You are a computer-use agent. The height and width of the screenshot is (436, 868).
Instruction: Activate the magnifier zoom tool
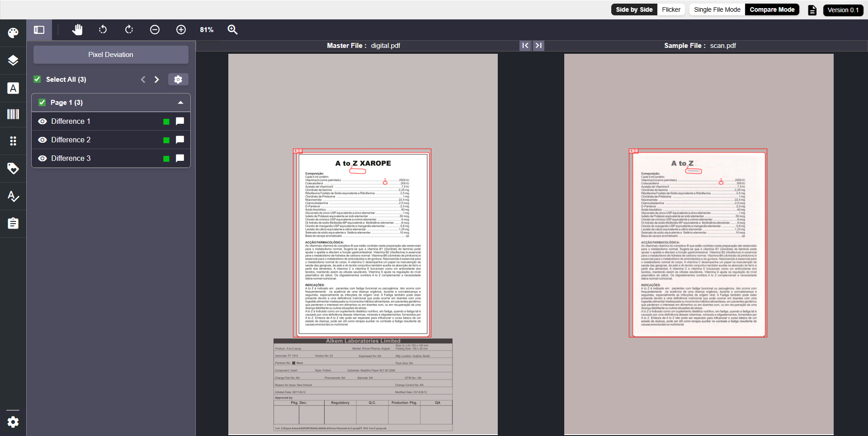click(x=232, y=30)
